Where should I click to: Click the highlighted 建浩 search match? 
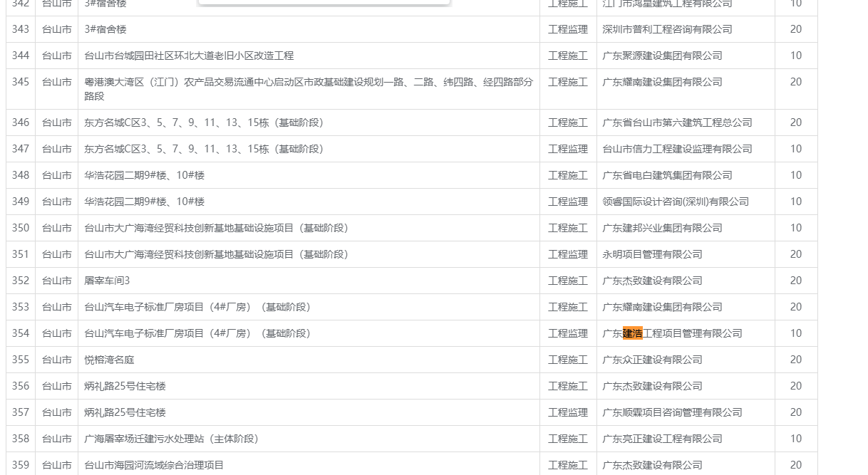pyautogui.click(x=633, y=333)
